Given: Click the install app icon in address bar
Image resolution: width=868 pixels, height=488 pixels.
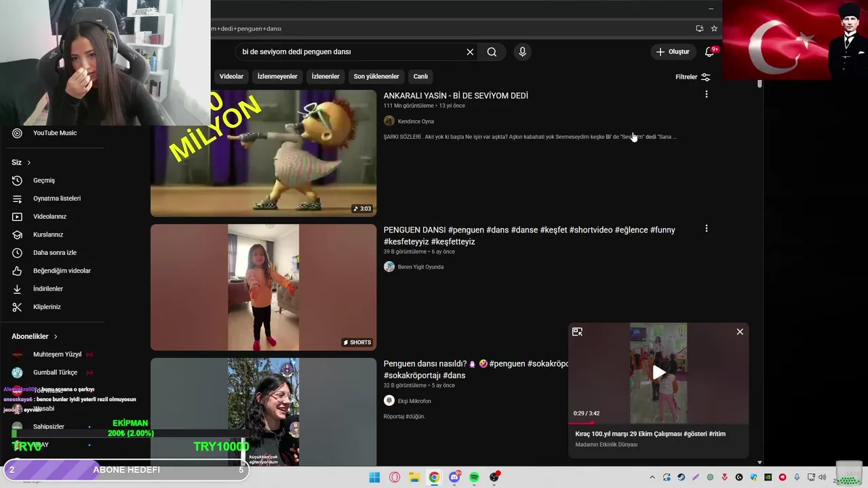Looking at the screenshot, I should [x=699, y=28].
